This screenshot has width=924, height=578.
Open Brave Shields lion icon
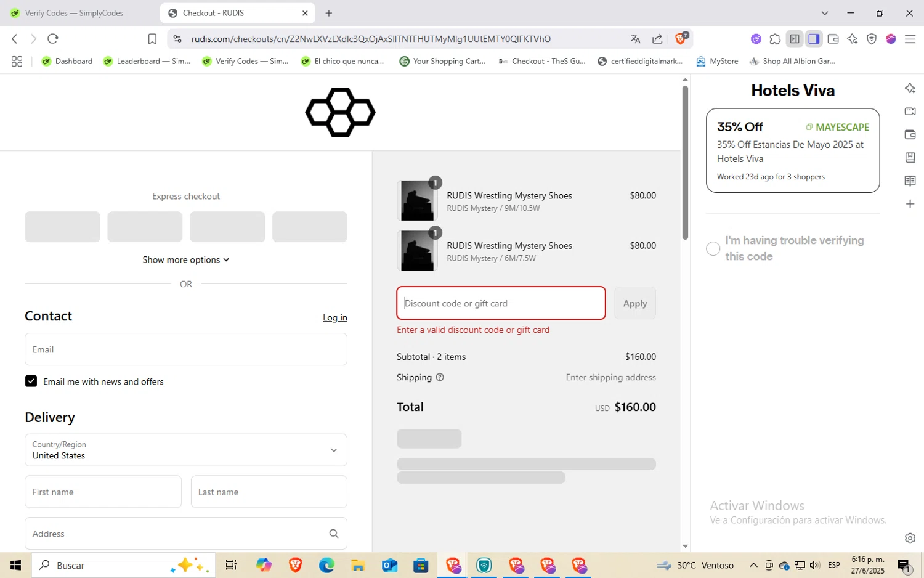pyautogui.click(x=681, y=38)
